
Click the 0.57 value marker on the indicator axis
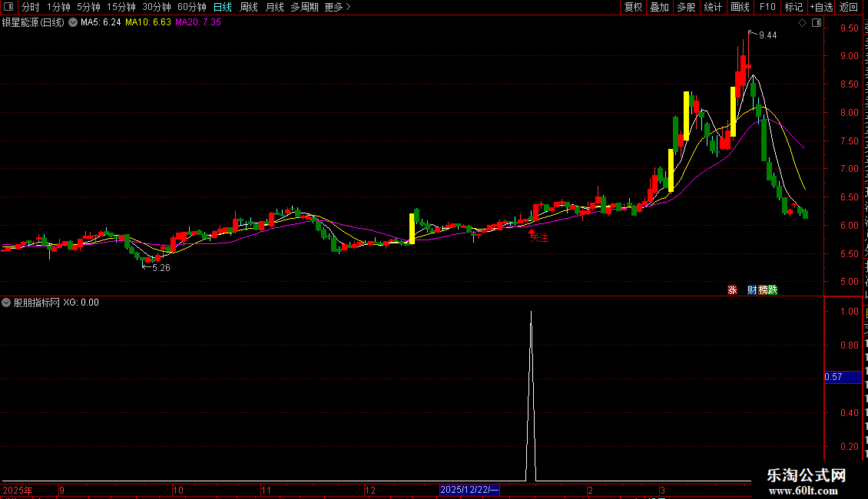[843, 377]
